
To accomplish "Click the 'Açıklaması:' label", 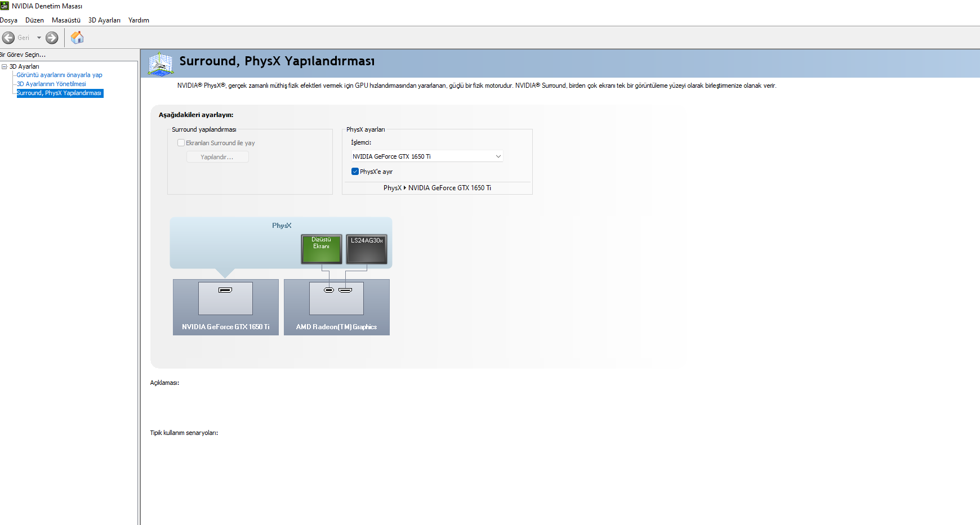I will coord(164,383).
